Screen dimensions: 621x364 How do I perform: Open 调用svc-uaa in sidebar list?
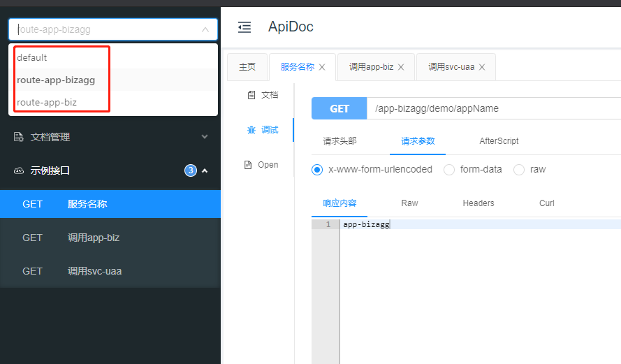pyautogui.click(x=94, y=271)
